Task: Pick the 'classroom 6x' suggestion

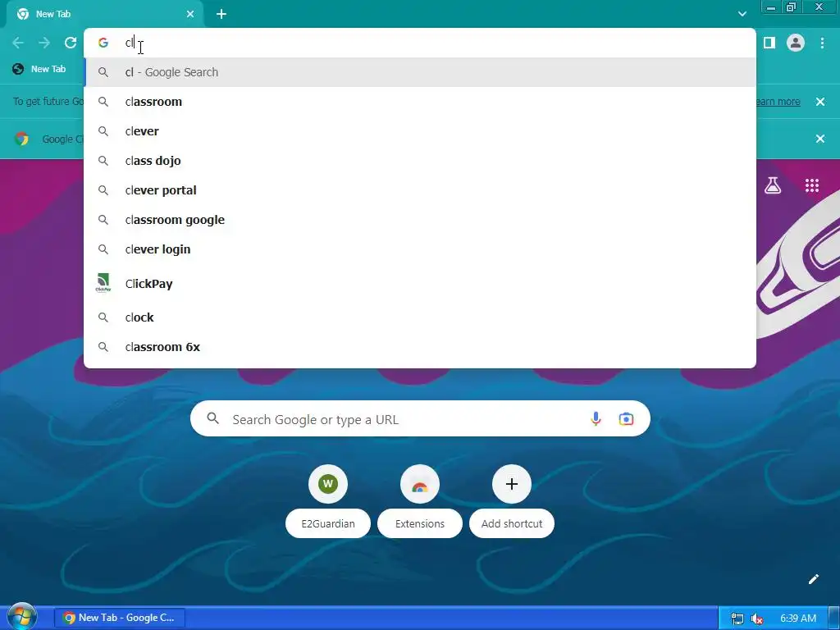Action: 420,347
